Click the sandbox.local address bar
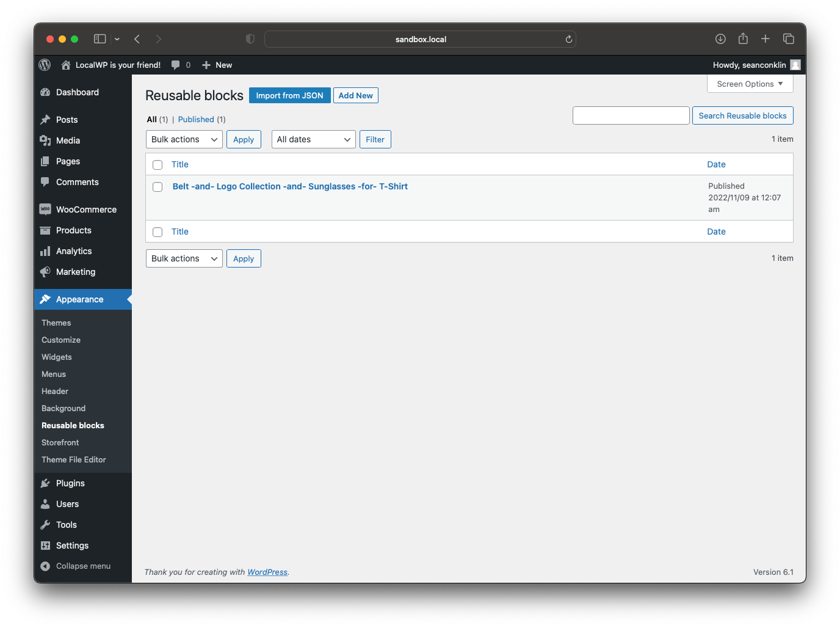Screen dimensions: 840x628 click(x=420, y=39)
